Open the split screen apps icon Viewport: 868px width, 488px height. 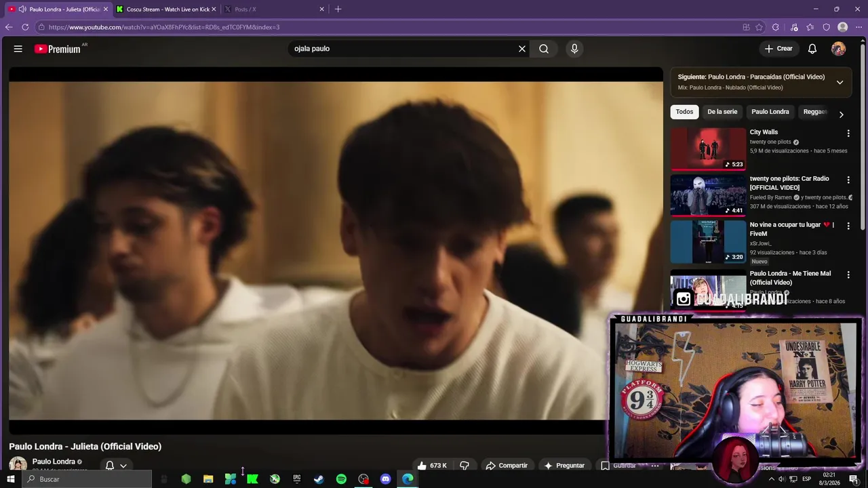(x=746, y=27)
